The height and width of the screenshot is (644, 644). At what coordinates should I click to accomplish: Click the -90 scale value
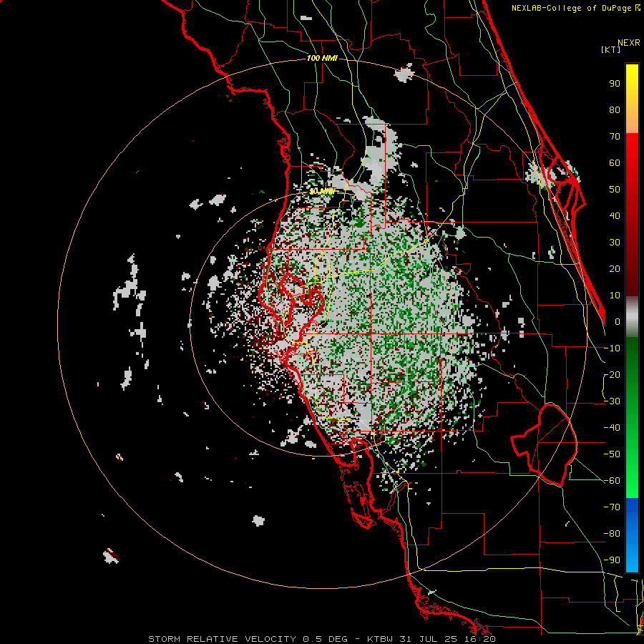612,560
